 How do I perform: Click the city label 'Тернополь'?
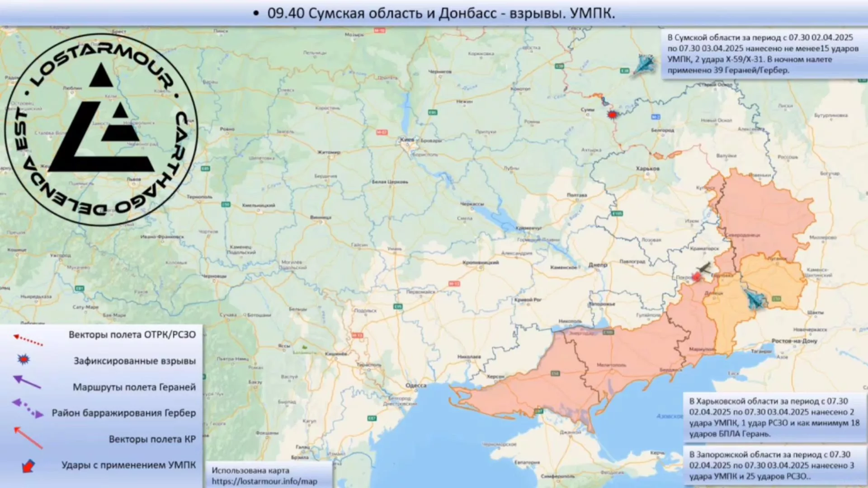[x=199, y=197]
